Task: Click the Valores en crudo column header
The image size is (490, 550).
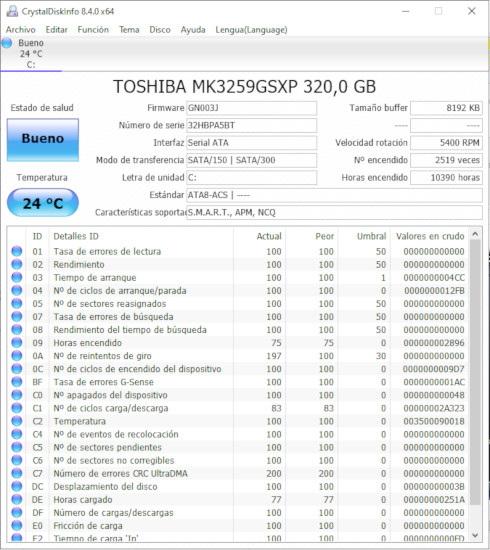Action: (430, 236)
